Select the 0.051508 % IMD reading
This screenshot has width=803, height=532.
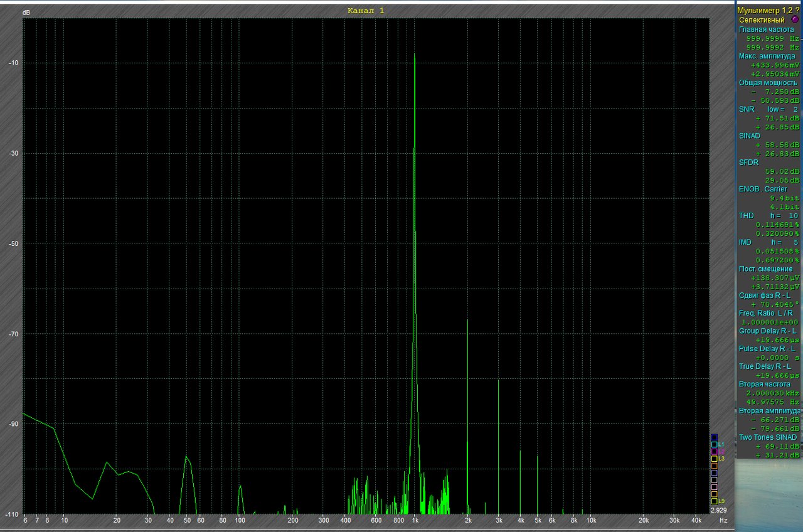click(777, 251)
